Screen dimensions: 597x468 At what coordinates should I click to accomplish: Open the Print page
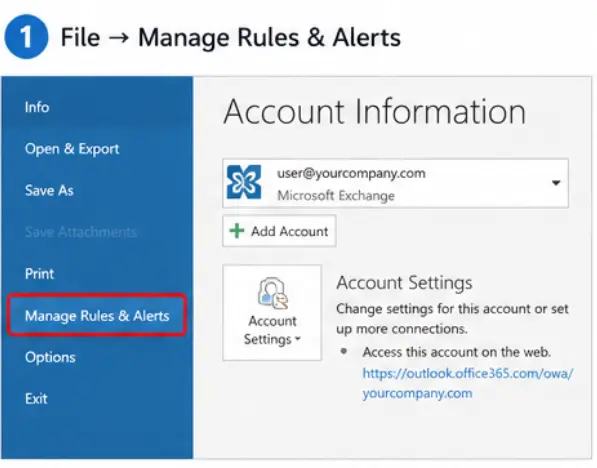(x=39, y=274)
